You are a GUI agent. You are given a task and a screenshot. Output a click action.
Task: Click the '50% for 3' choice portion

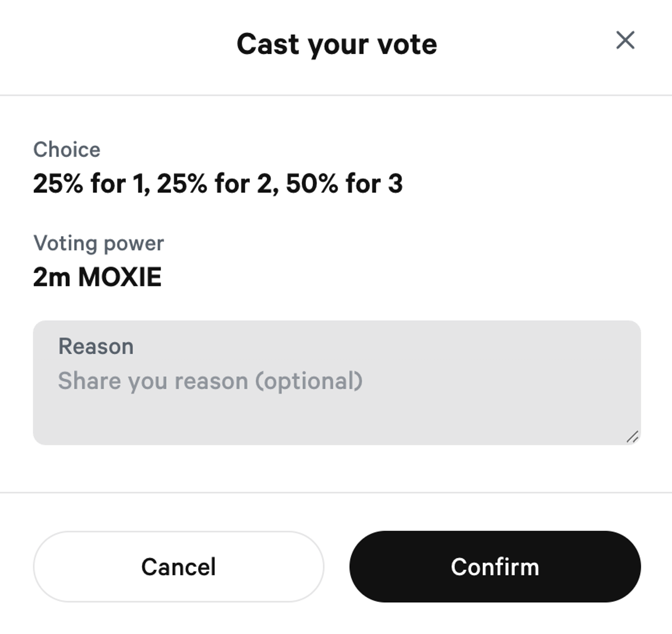coord(344,184)
